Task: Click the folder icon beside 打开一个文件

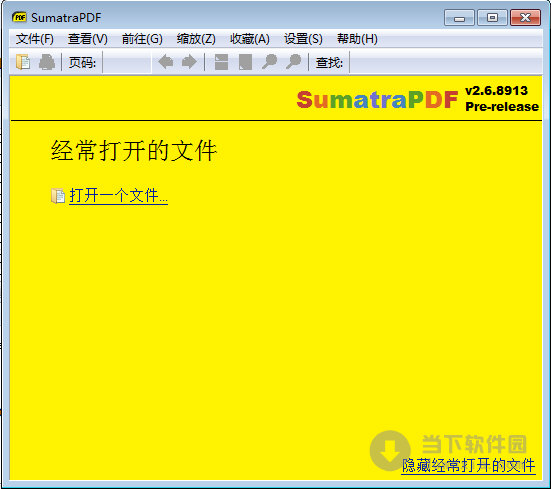Action: (58, 196)
